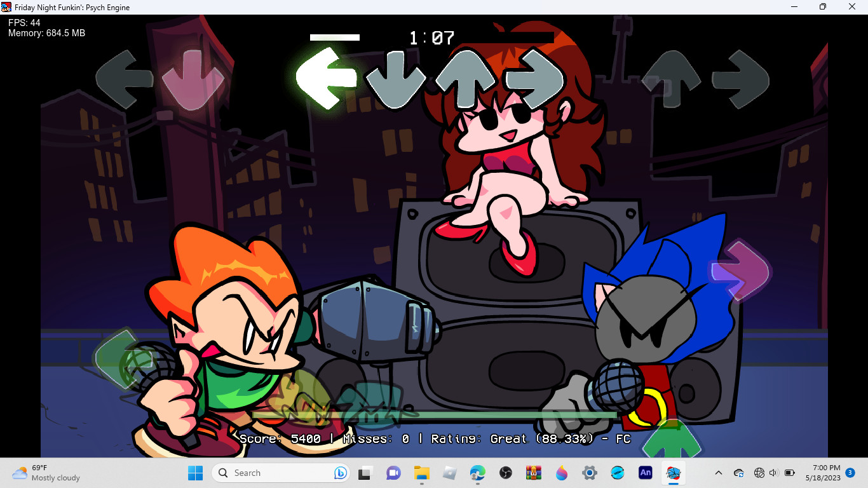Click the song time bar showing 1:07

[432, 38]
